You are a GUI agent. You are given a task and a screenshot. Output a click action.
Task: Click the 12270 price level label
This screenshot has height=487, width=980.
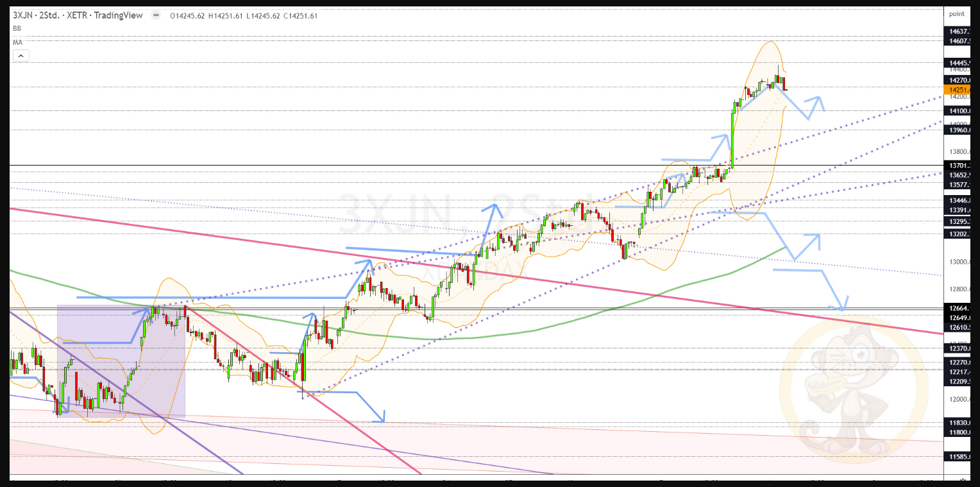pos(958,363)
